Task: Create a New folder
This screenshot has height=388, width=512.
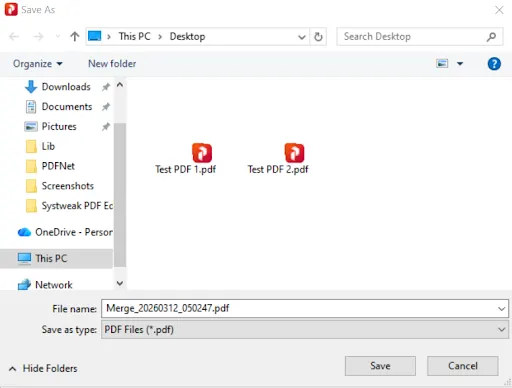Action: coord(112,64)
